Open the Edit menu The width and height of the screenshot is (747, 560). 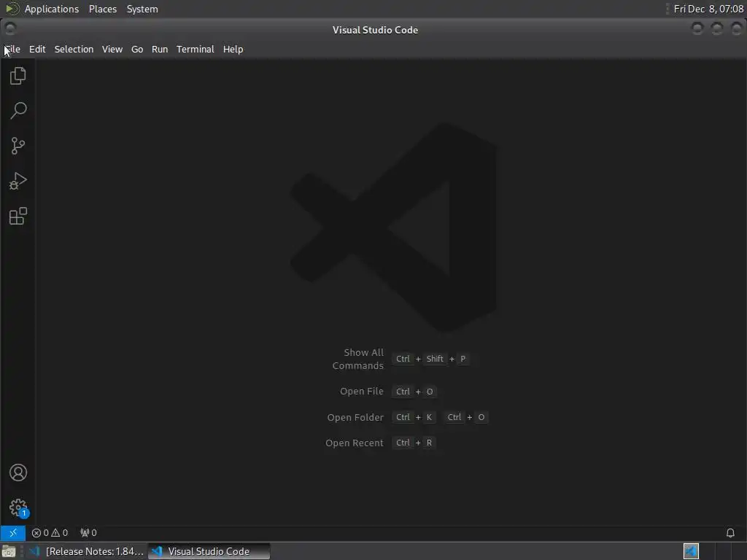pyautogui.click(x=37, y=49)
